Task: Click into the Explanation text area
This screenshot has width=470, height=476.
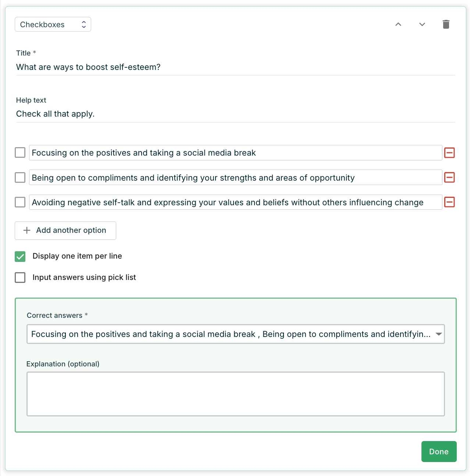Action: (235, 394)
